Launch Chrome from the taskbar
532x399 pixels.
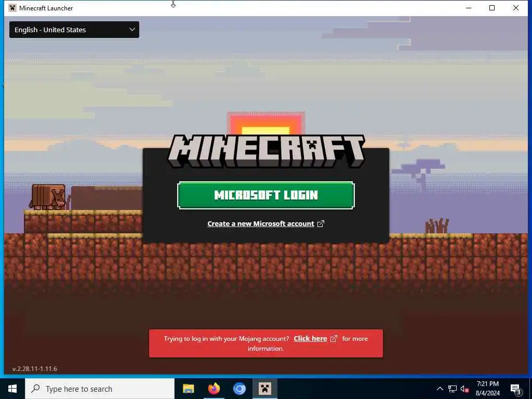(239, 389)
